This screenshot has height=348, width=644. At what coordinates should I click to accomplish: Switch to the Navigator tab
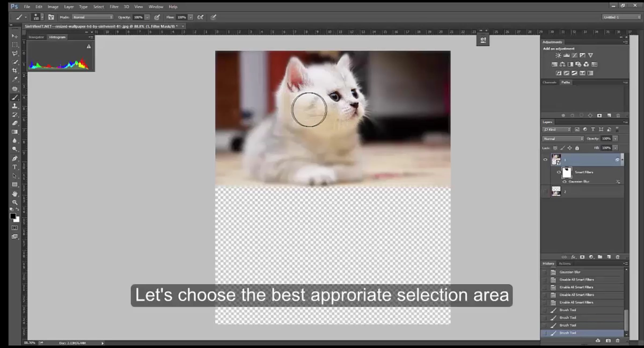[36, 37]
